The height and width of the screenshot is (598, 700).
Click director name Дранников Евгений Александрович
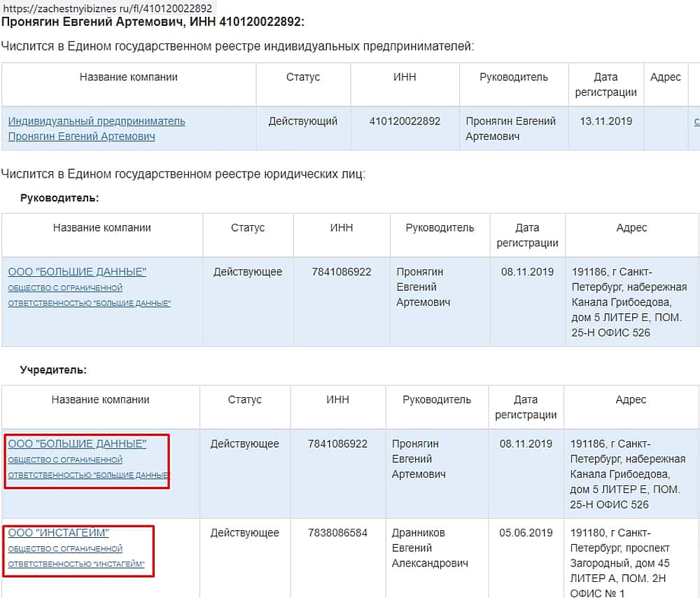click(x=430, y=548)
